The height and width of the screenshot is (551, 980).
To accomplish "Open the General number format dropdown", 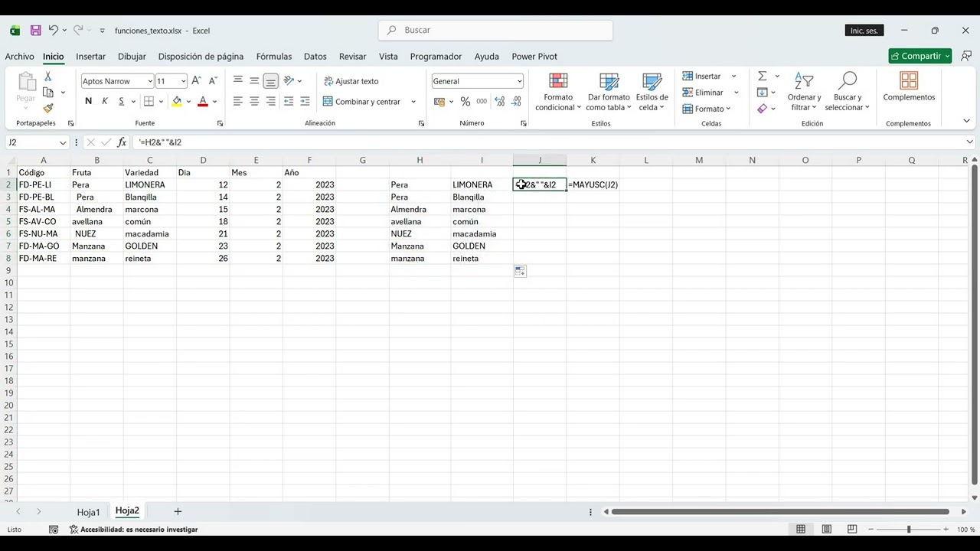I will point(519,81).
